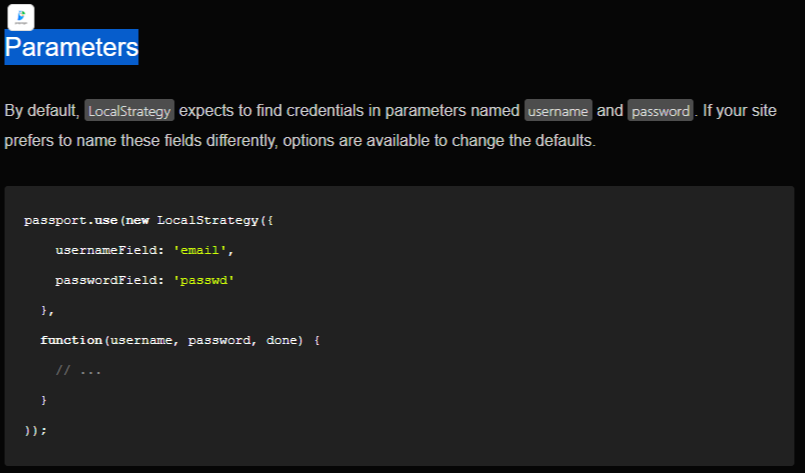Click the usernameField property in the code
Viewport: 805px width, 473px height.
click(x=109, y=250)
